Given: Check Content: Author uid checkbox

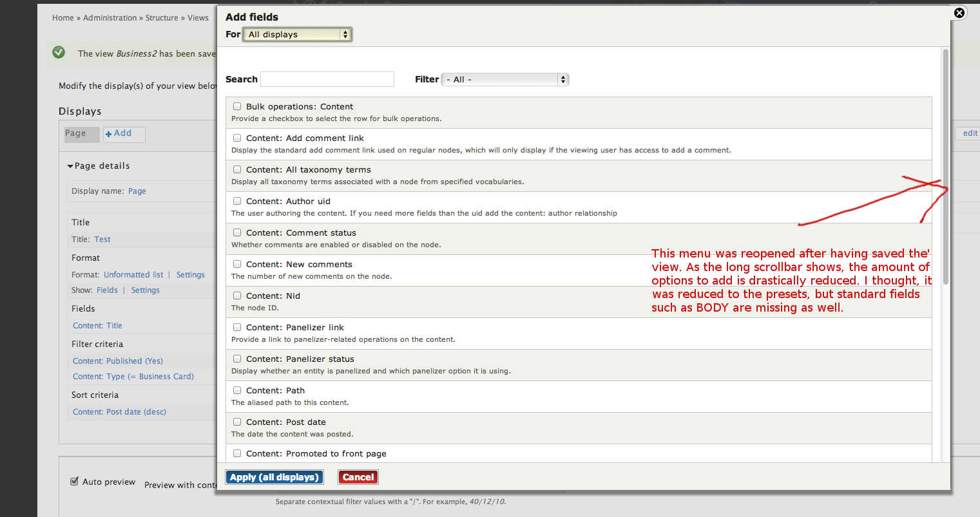Looking at the screenshot, I should tap(237, 201).
